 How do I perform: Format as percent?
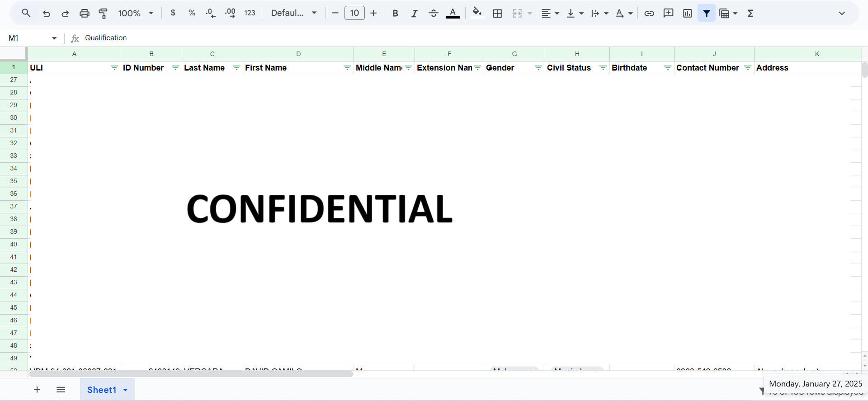click(x=192, y=13)
